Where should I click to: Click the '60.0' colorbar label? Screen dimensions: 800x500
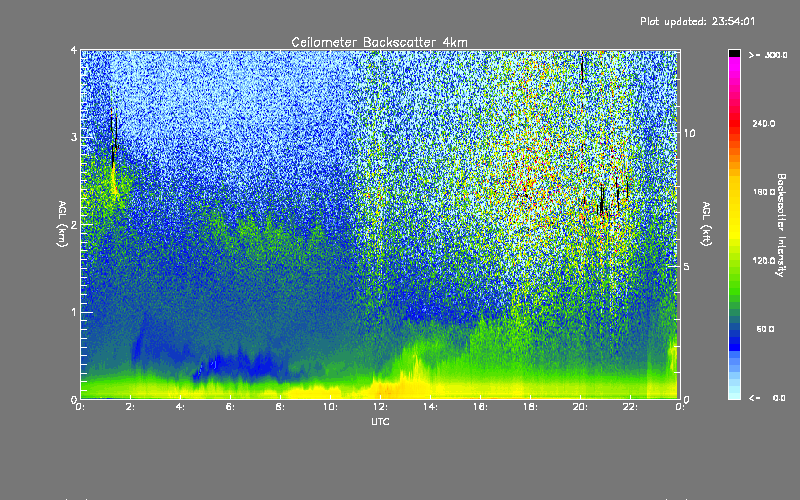pos(765,329)
